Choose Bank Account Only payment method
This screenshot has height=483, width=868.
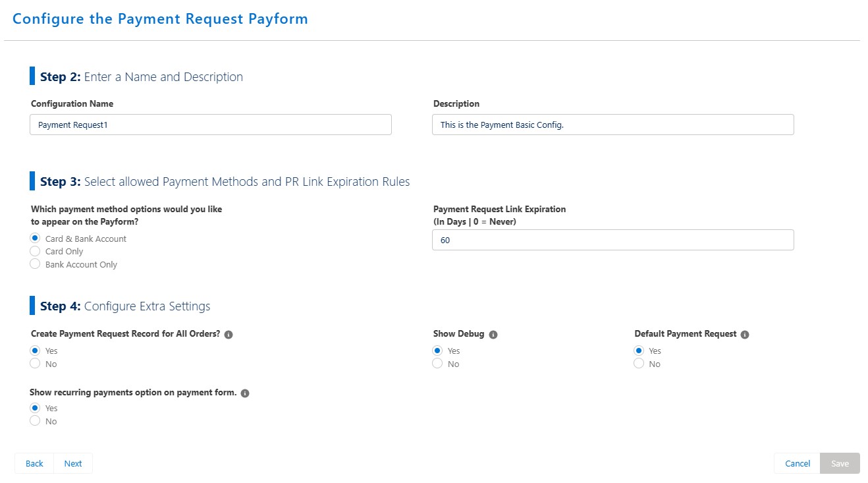coord(36,264)
